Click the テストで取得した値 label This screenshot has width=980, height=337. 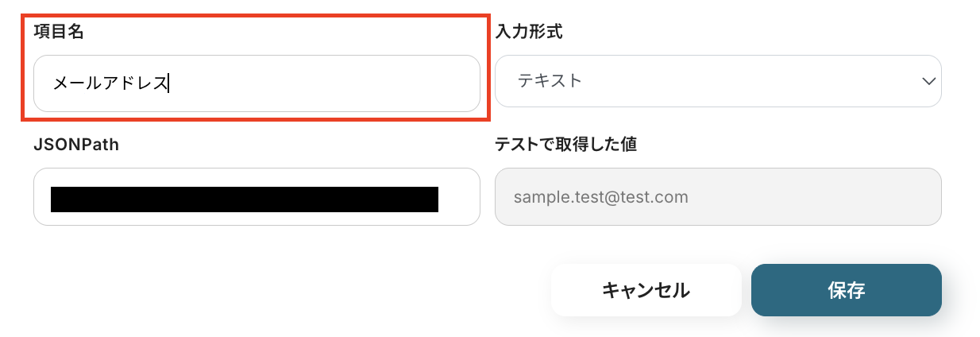coord(565,144)
